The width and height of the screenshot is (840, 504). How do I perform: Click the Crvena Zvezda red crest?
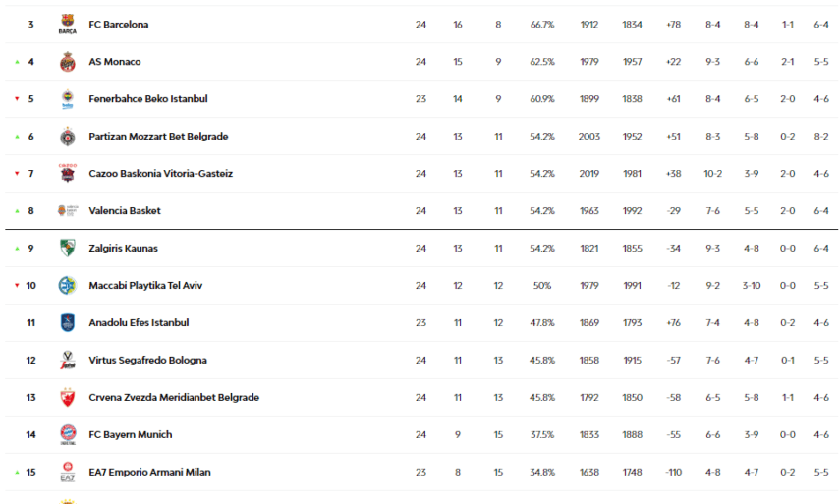[67, 398]
